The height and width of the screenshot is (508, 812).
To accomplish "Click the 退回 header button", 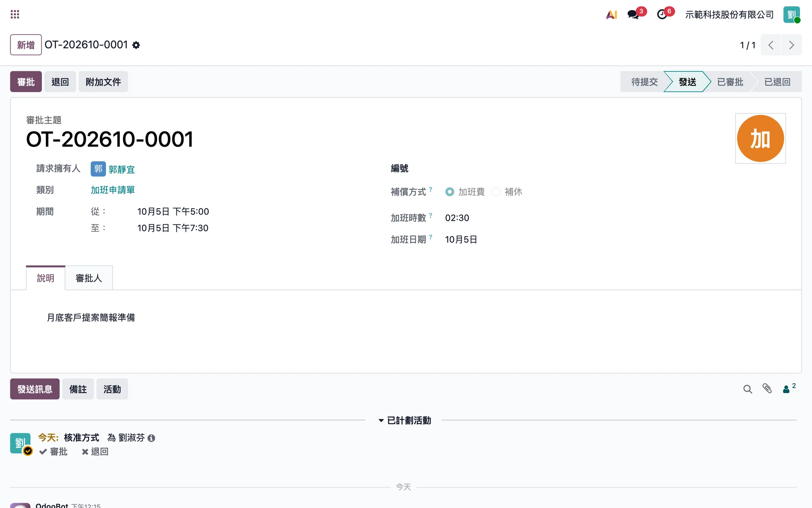I will pyautogui.click(x=60, y=82).
